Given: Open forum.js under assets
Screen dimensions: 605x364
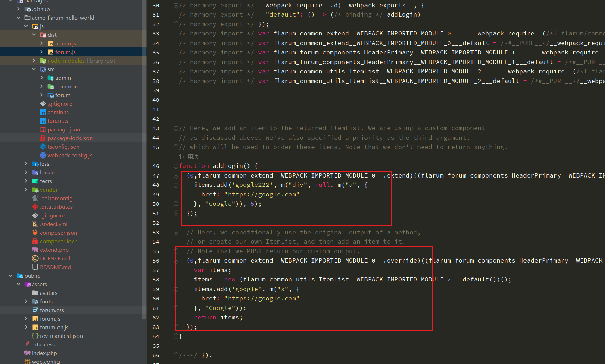Looking at the screenshot, I should (50, 319).
